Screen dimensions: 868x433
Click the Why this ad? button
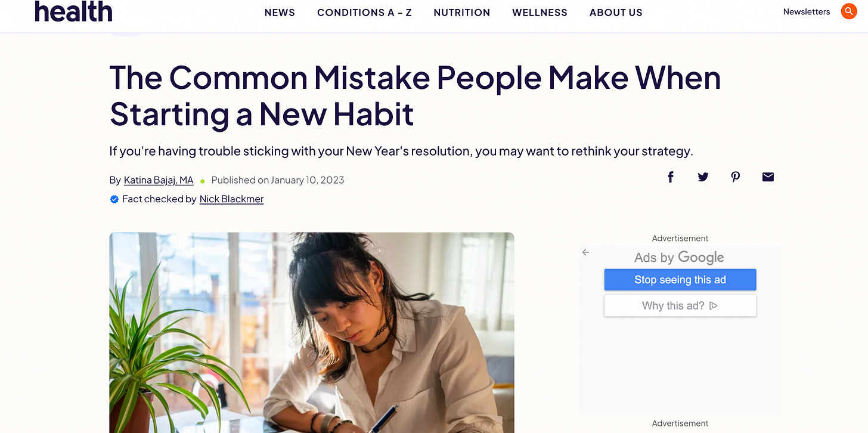pyautogui.click(x=680, y=306)
